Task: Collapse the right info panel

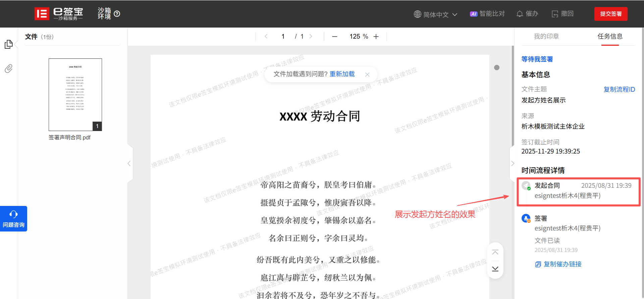Action: pyautogui.click(x=513, y=164)
